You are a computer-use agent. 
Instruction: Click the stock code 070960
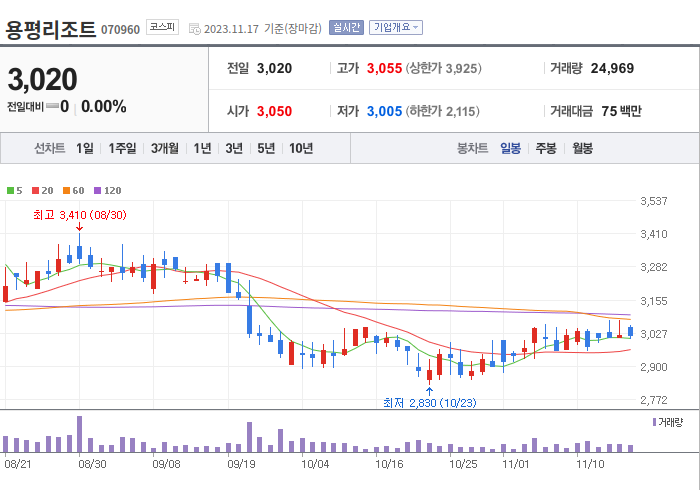coord(121,30)
